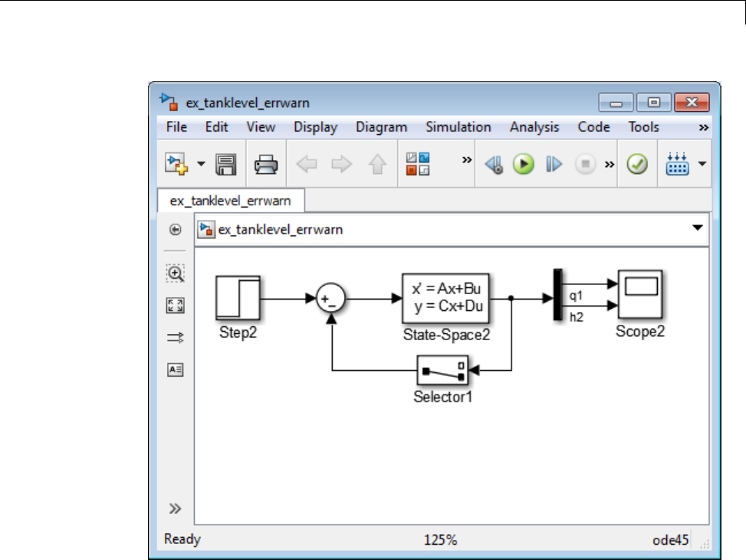Expand hidden toolbar items after Library Browser

[x=467, y=160]
